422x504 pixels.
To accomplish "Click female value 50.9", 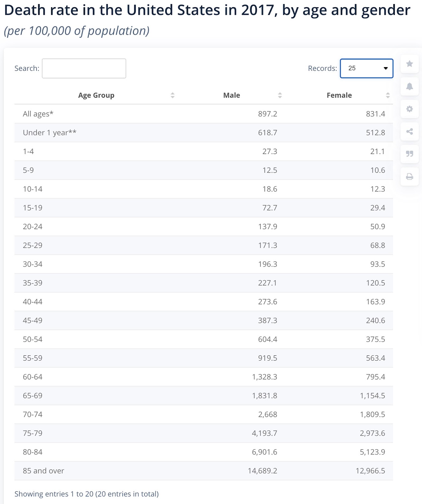I will point(378,226).
